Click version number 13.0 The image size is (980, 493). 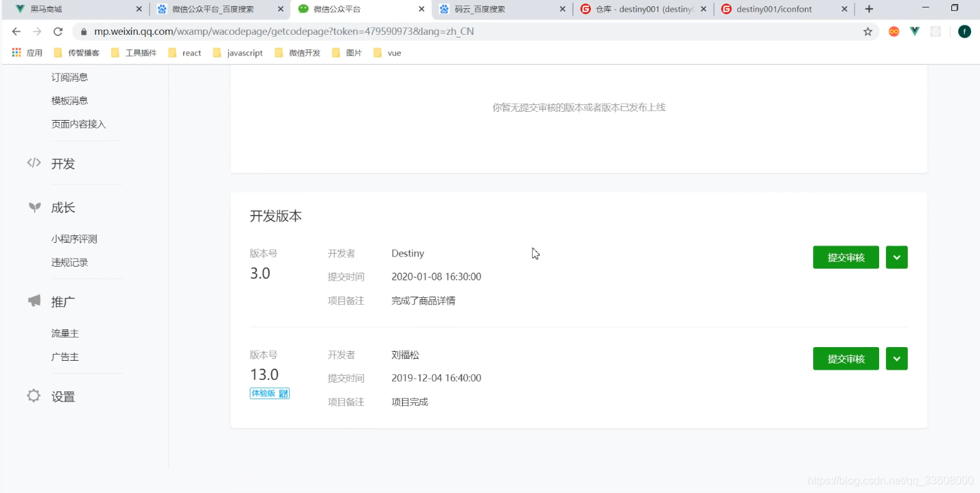click(x=264, y=374)
